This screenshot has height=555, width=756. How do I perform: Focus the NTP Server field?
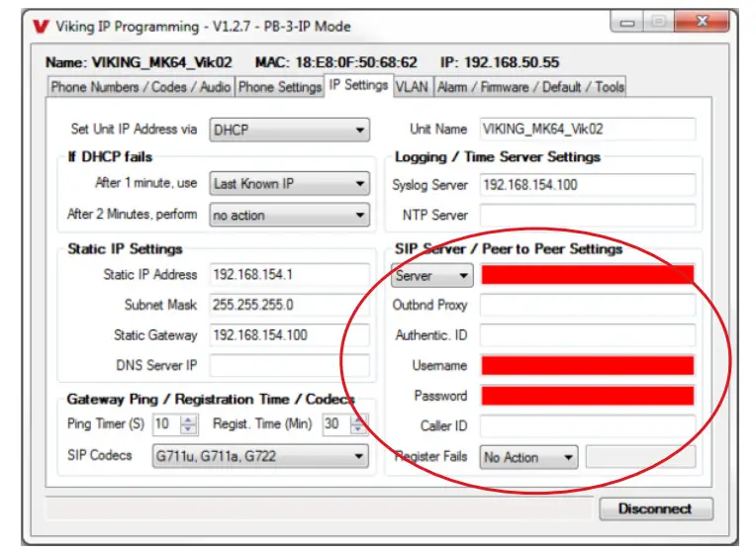click(x=588, y=215)
